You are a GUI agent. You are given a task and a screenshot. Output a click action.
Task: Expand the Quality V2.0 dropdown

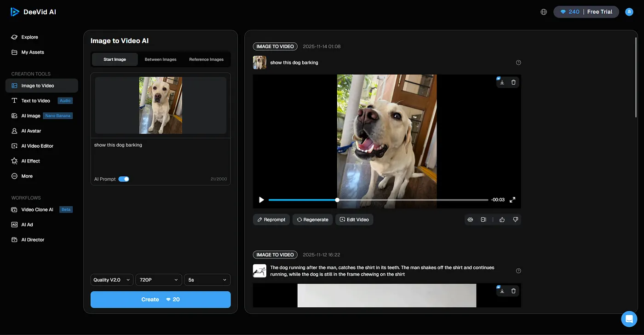coord(112,280)
